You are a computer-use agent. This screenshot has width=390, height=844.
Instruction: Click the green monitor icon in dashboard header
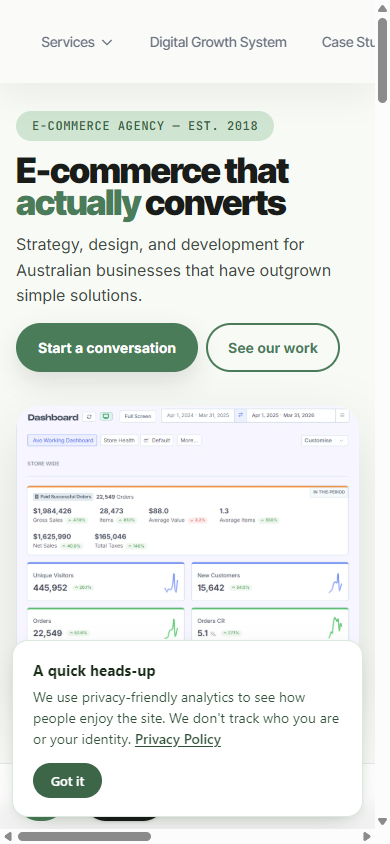pos(106,417)
